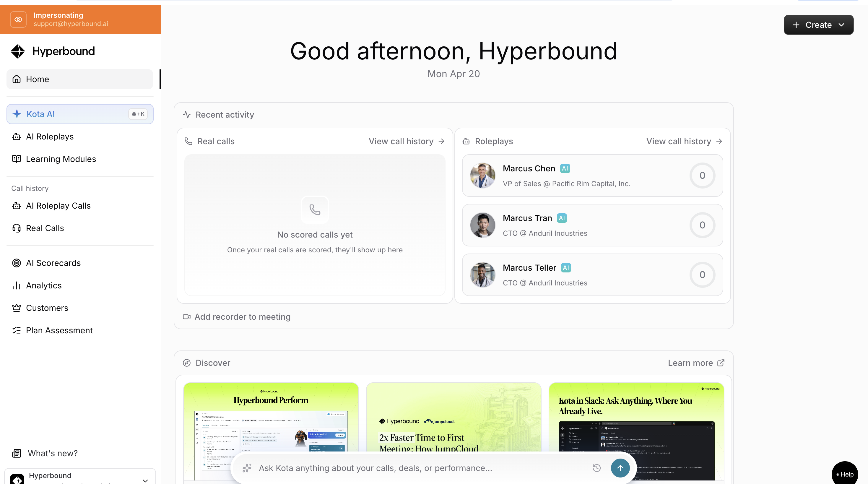The height and width of the screenshot is (484, 868).
Task: Click the AI Roleplays robot icon
Action: tap(17, 137)
